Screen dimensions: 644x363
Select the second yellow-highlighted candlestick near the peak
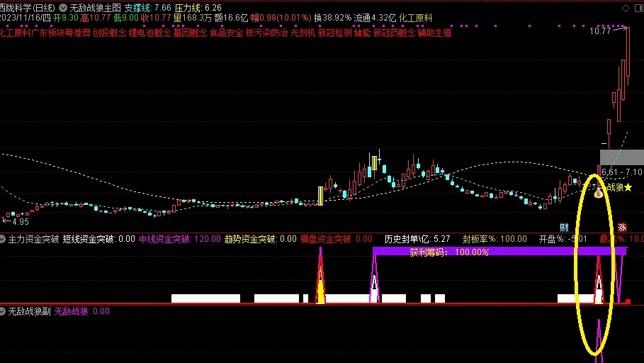tap(374, 163)
